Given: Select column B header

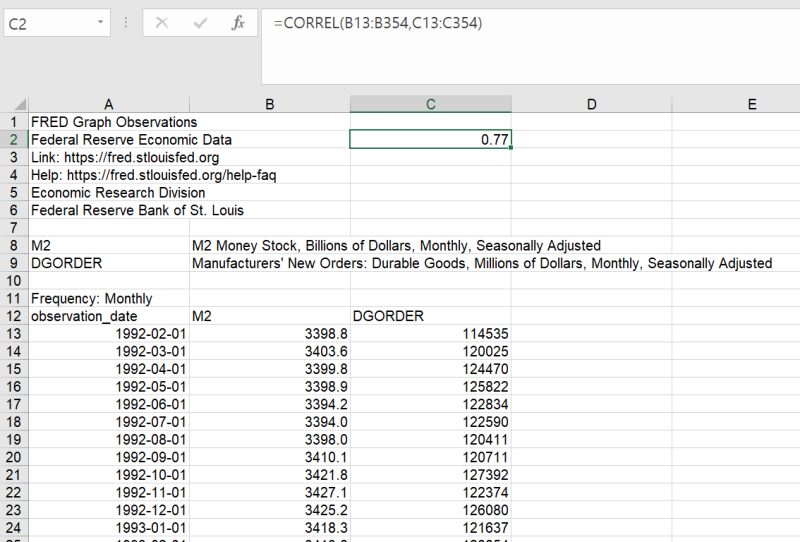Looking at the screenshot, I should click(270, 104).
